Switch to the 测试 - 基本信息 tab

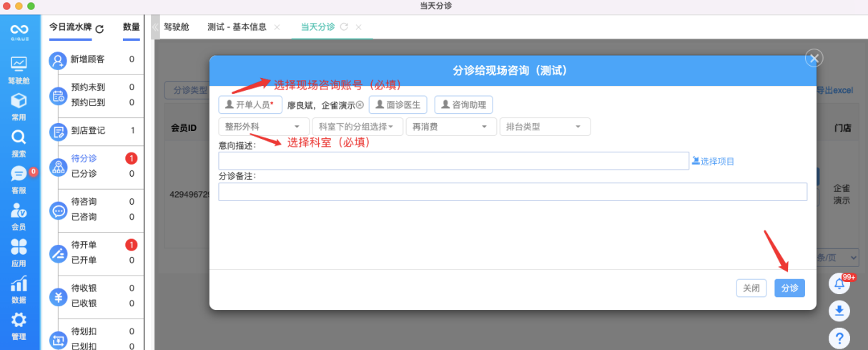237,27
